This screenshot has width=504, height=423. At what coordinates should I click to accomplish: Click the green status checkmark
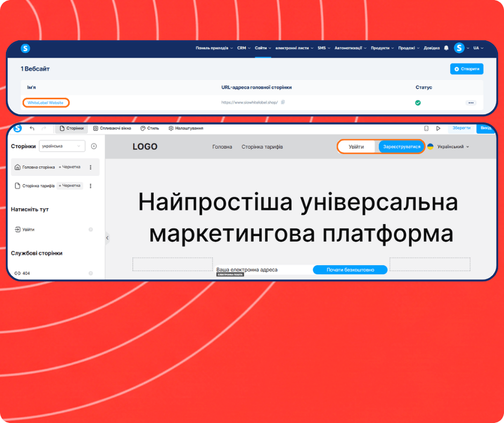point(418,103)
